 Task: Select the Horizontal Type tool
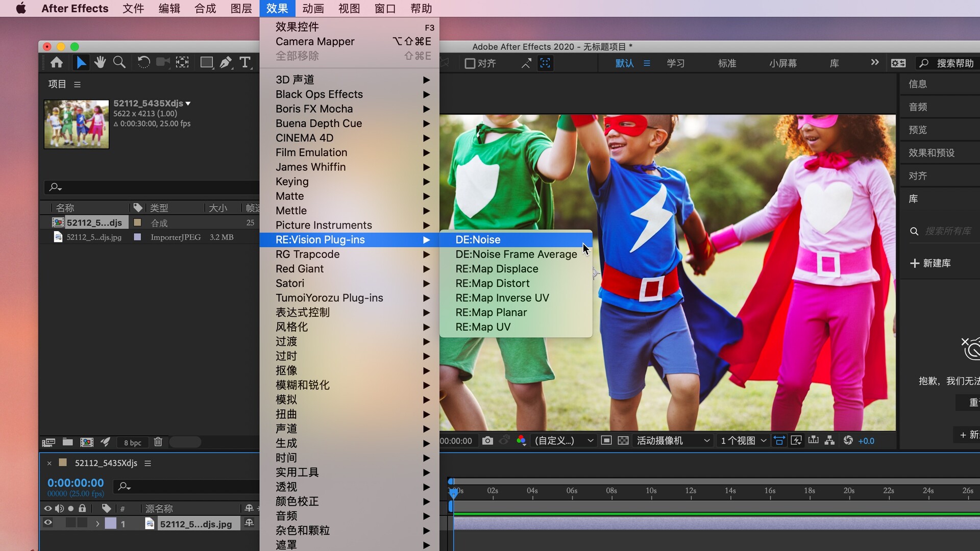245,63
